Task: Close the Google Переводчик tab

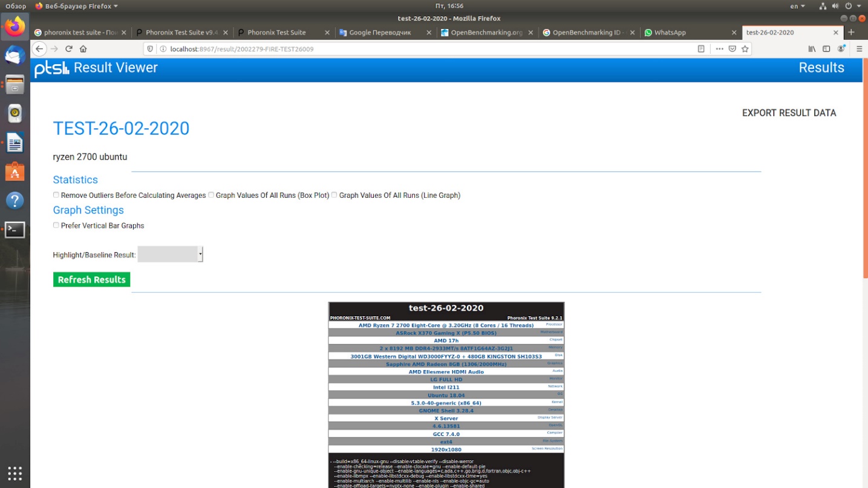Action: (429, 33)
